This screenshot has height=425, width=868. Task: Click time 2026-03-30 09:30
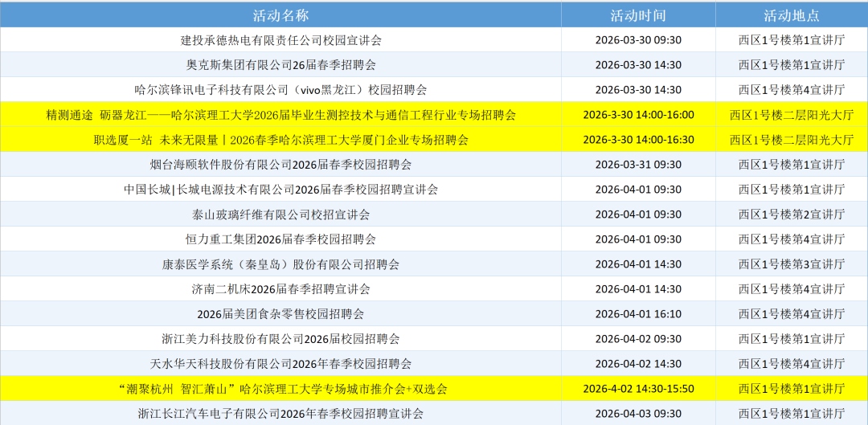click(638, 40)
